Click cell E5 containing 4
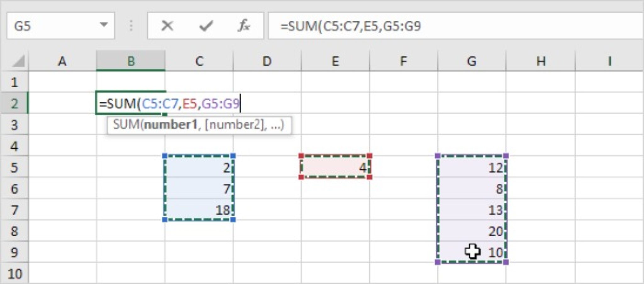The image size is (644, 284). coord(335,167)
